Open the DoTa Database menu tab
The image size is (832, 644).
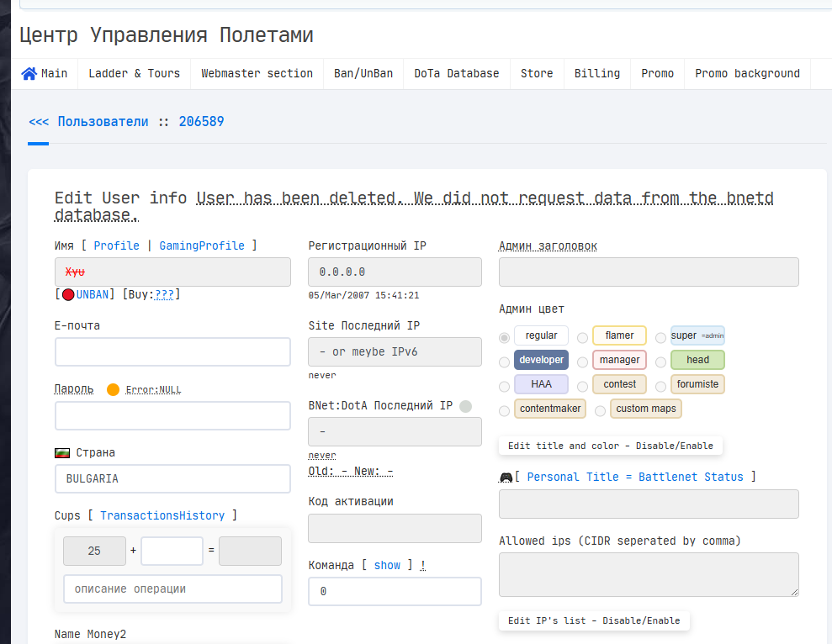click(x=456, y=74)
